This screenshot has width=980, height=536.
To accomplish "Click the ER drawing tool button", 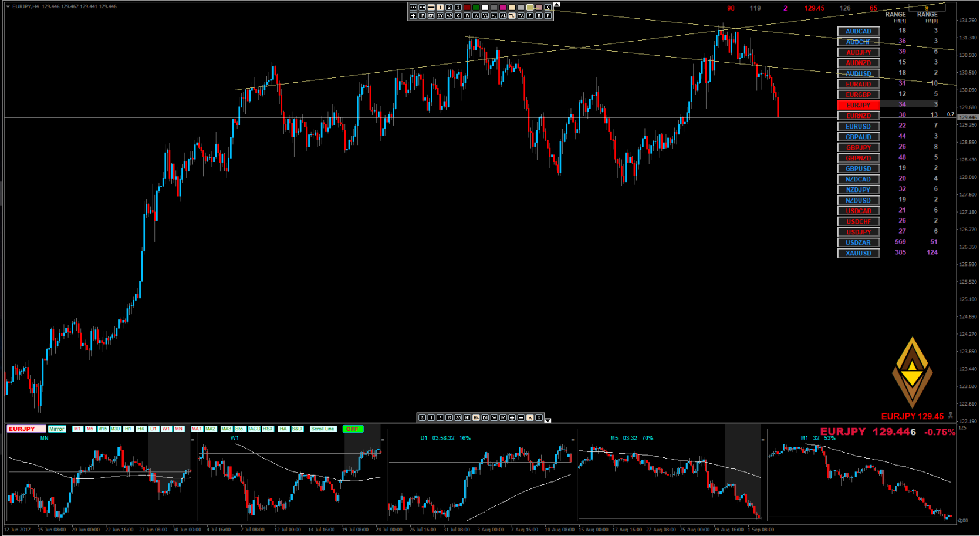I will click(431, 16).
